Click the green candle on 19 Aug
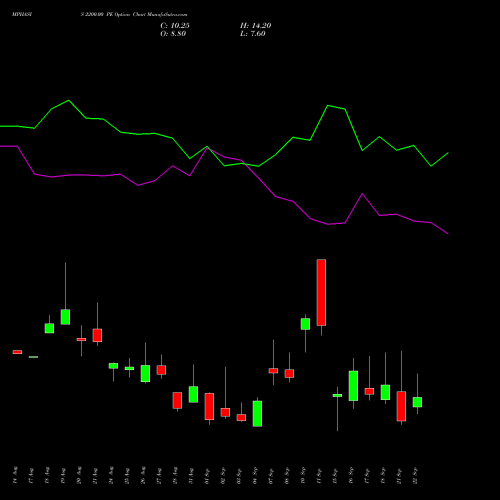The width and height of the screenshot is (500, 500). [65, 317]
